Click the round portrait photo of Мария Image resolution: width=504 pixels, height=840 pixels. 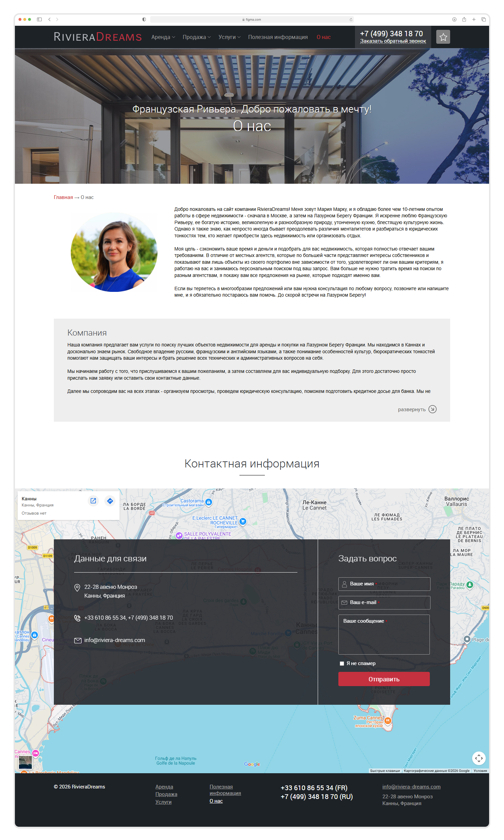click(114, 252)
